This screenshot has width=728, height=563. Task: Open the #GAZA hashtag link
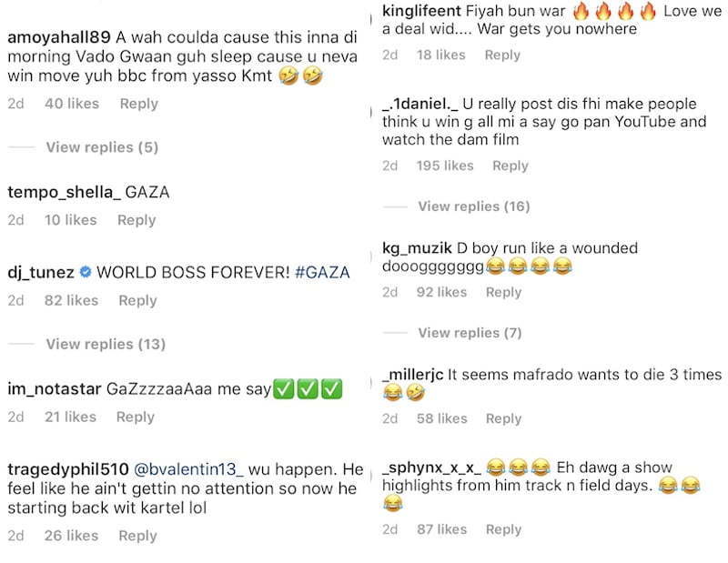[x=322, y=272]
